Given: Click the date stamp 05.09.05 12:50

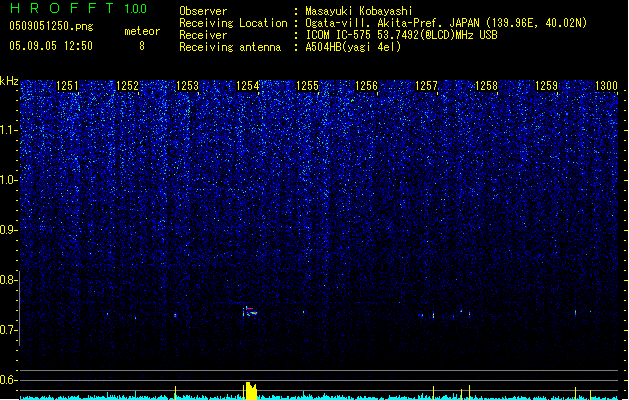Looking at the screenshot, I should point(51,46).
